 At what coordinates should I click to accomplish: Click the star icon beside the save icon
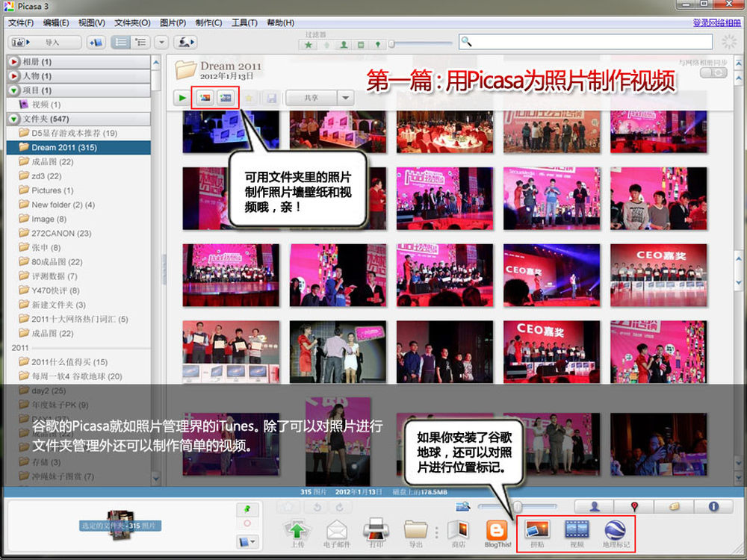coord(249,98)
